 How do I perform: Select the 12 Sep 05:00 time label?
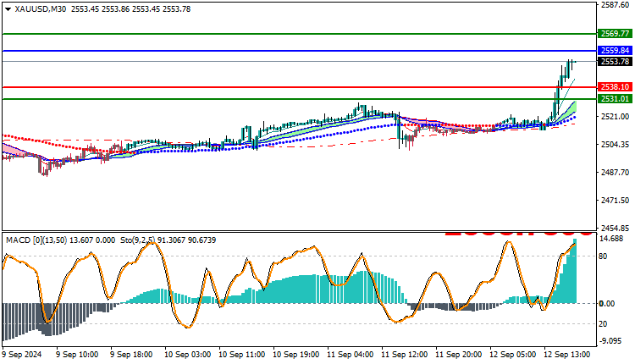513,355
